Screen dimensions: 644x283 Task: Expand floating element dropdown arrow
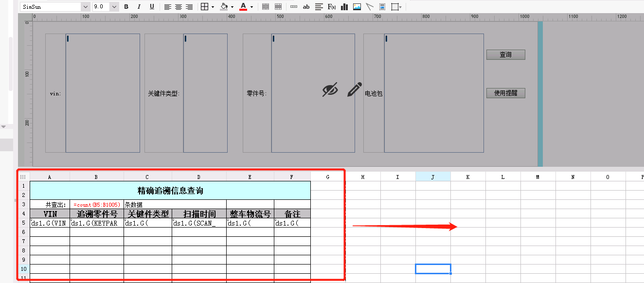pos(400,7)
